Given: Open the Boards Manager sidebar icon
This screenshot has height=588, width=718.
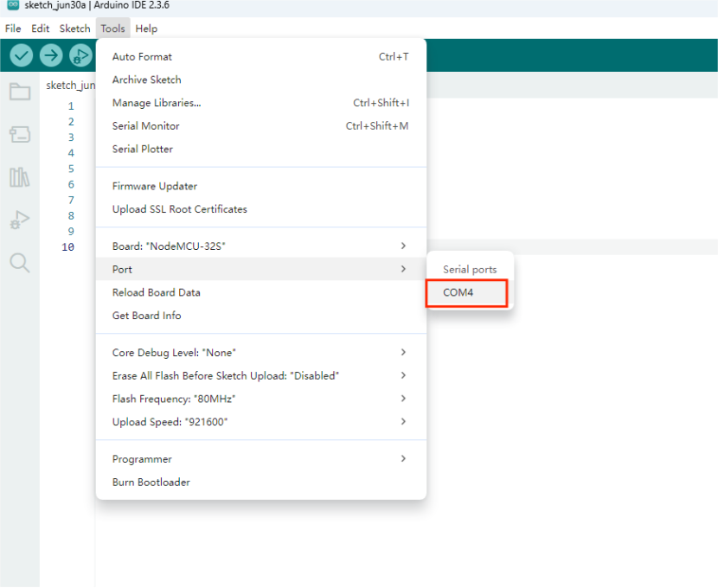Looking at the screenshot, I should click(20, 134).
